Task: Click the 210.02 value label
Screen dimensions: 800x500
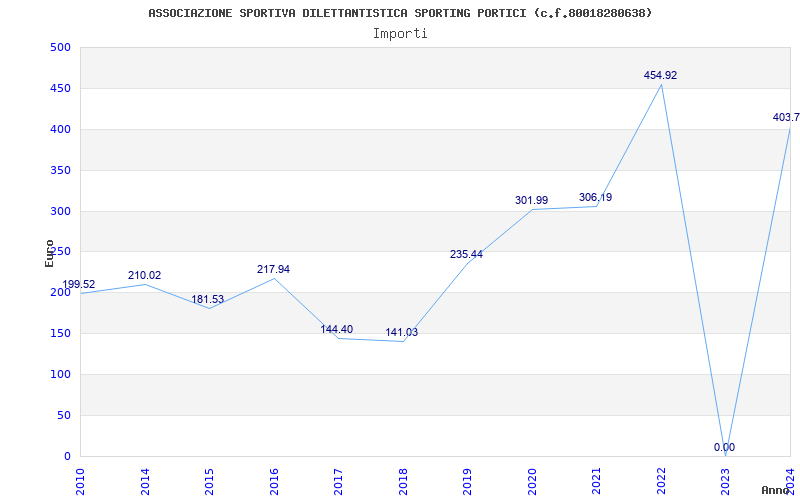Action: (x=144, y=276)
